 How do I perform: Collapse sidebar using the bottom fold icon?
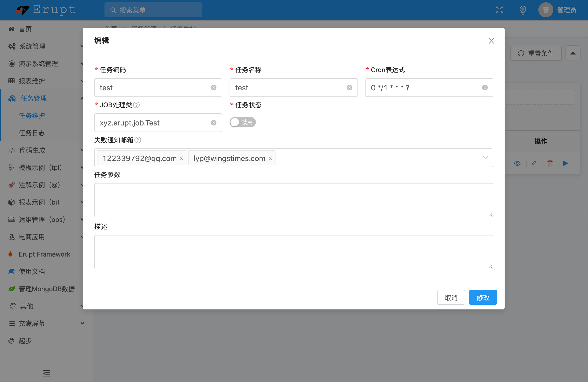46,373
